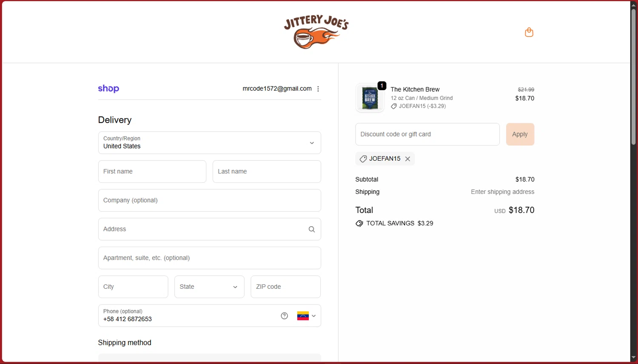Click the USD $18.70 total amount
This screenshot has width=638, height=364.
[x=514, y=210]
